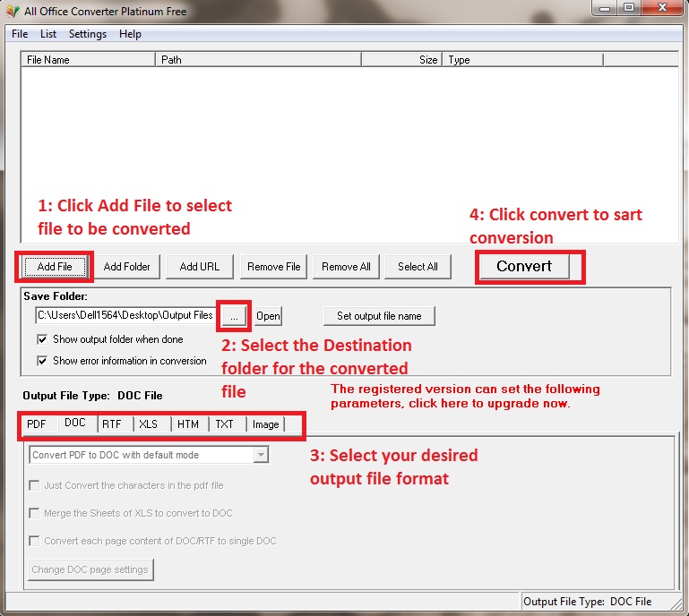Image resolution: width=689 pixels, height=616 pixels.
Task: Sort by Path column header
Action: point(258,60)
